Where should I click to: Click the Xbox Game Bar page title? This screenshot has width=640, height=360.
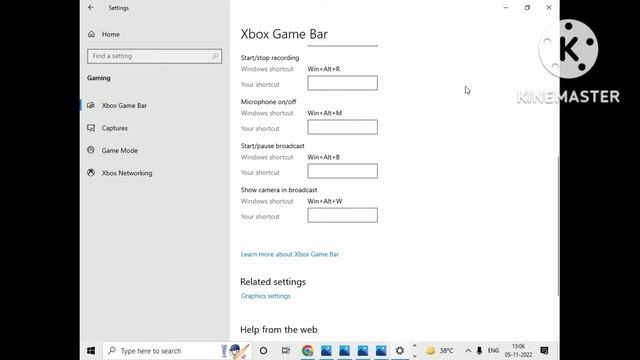pos(284,34)
